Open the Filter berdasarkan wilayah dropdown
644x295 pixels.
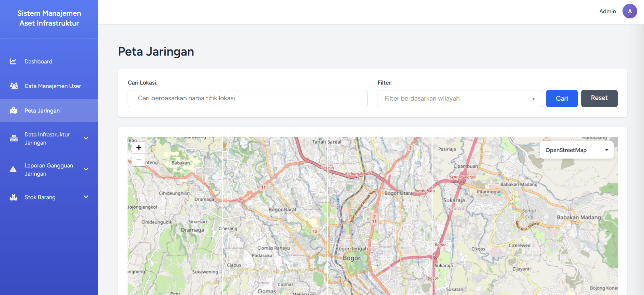coord(460,99)
